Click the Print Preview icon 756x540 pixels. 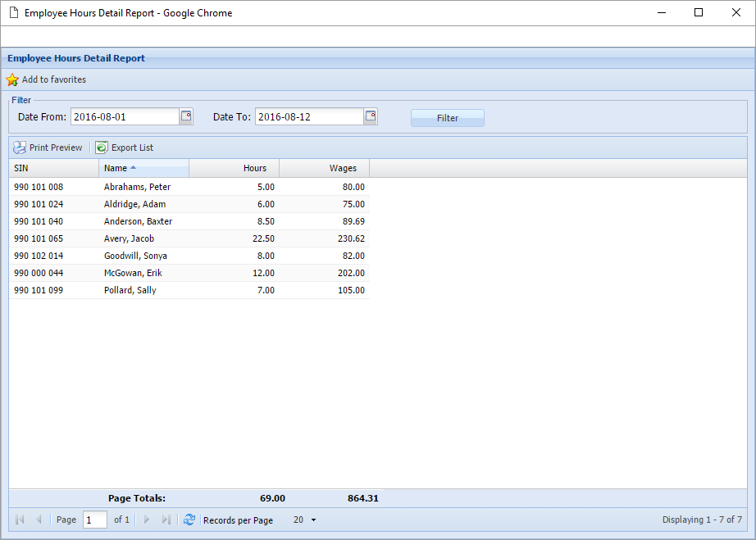click(20, 147)
